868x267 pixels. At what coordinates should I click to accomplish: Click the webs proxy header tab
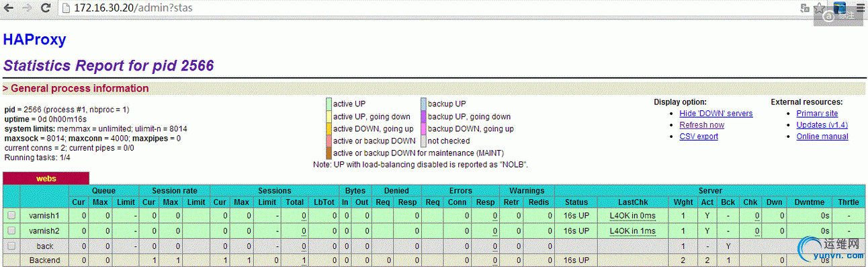46,179
